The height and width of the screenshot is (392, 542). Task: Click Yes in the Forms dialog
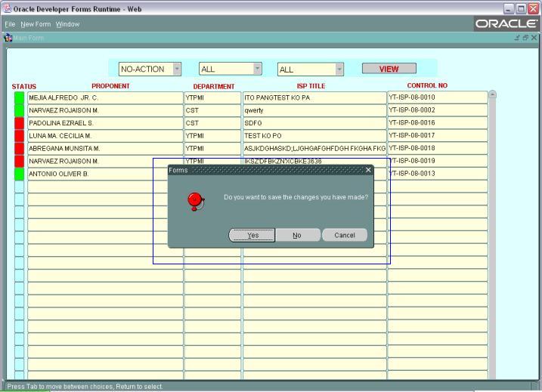[x=252, y=235]
